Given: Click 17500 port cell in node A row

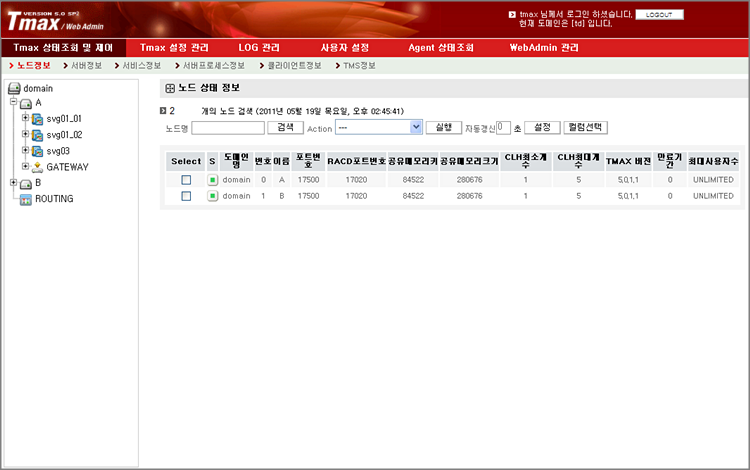Looking at the screenshot, I should (x=309, y=180).
